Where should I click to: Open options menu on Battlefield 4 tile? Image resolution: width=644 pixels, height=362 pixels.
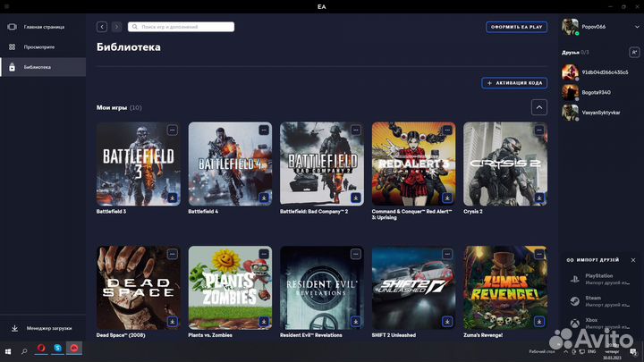[264, 130]
